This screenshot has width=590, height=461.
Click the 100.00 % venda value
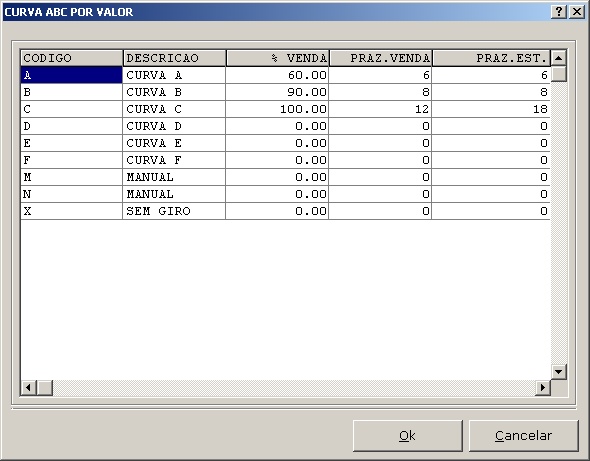tap(277, 109)
